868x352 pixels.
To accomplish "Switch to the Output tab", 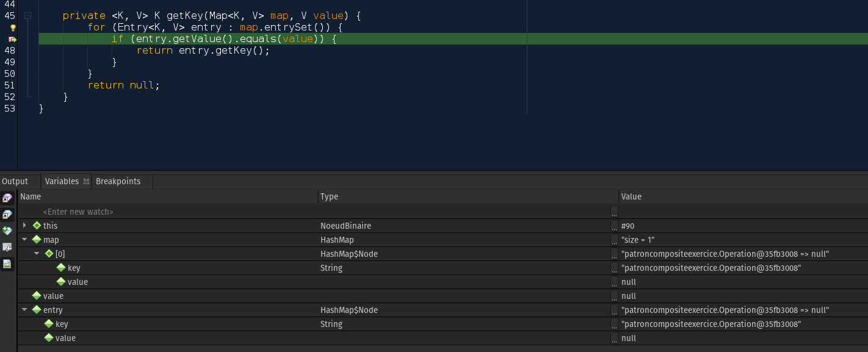I will point(15,182).
